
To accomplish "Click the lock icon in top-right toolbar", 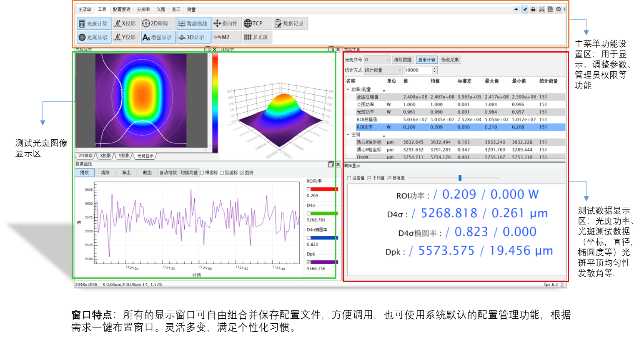I will 533,10.
